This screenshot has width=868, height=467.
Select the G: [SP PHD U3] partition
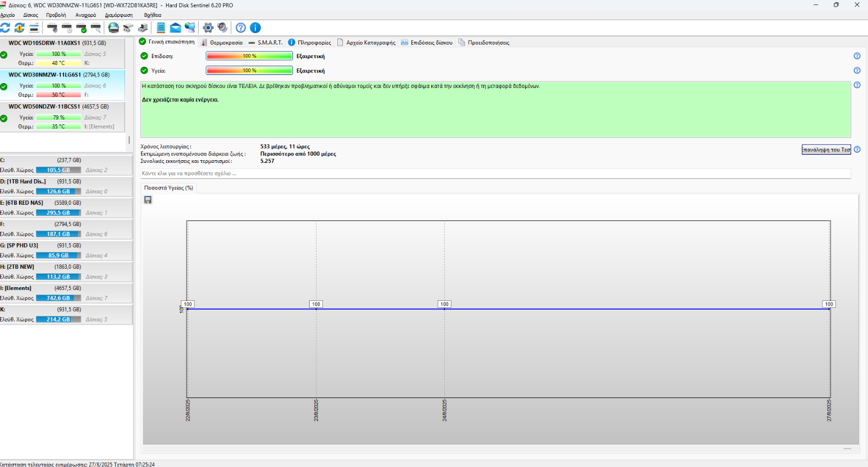(66, 250)
